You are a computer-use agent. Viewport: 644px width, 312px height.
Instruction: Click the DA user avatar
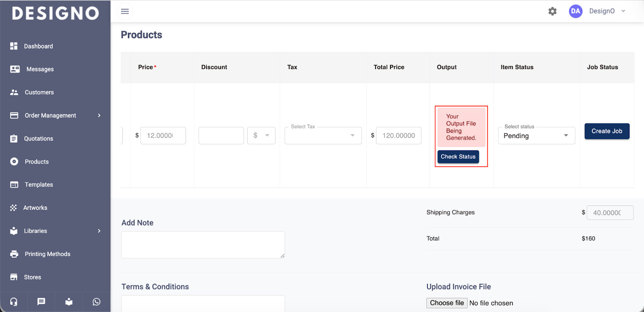575,11
